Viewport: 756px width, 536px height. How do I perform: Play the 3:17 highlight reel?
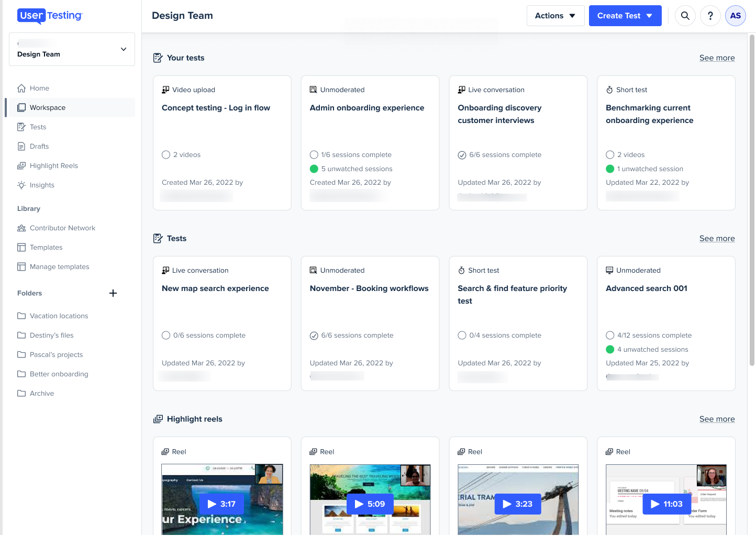pyautogui.click(x=221, y=504)
